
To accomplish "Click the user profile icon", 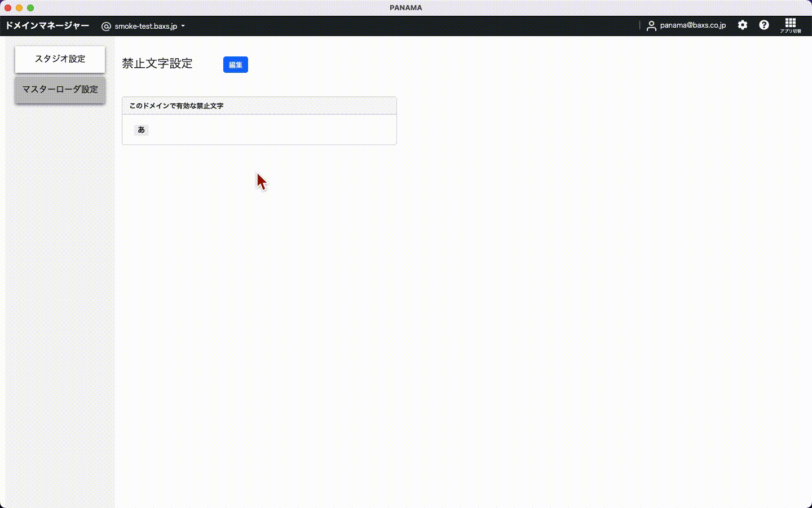I will [x=651, y=25].
